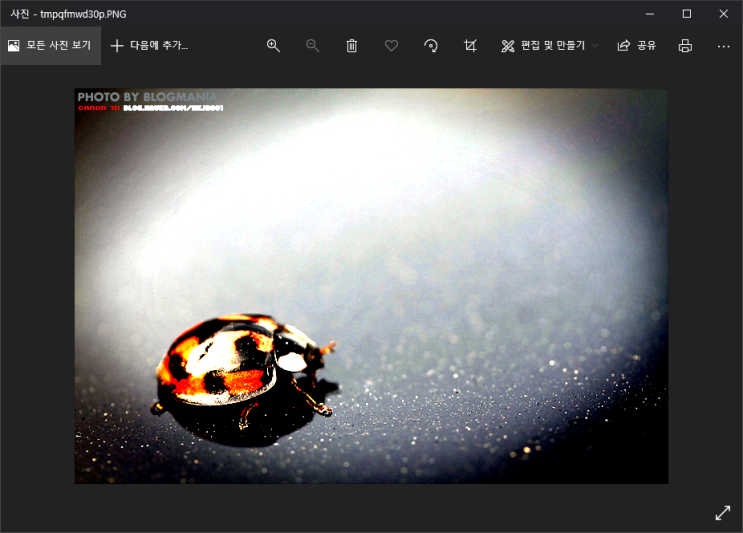Open the 편집 및 만들기 menu
The height and width of the screenshot is (533, 743).
pos(549,45)
